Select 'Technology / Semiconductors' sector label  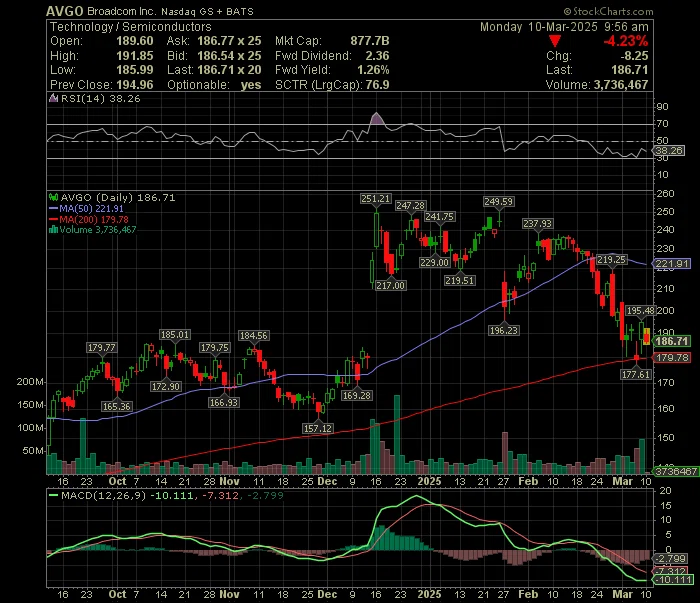(x=130, y=27)
